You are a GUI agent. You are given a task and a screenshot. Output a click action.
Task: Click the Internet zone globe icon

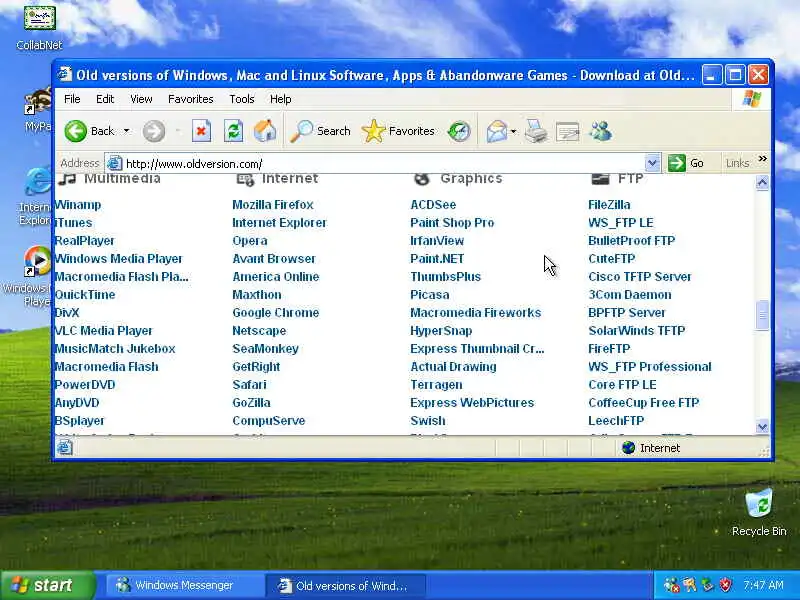(x=629, y=448)
